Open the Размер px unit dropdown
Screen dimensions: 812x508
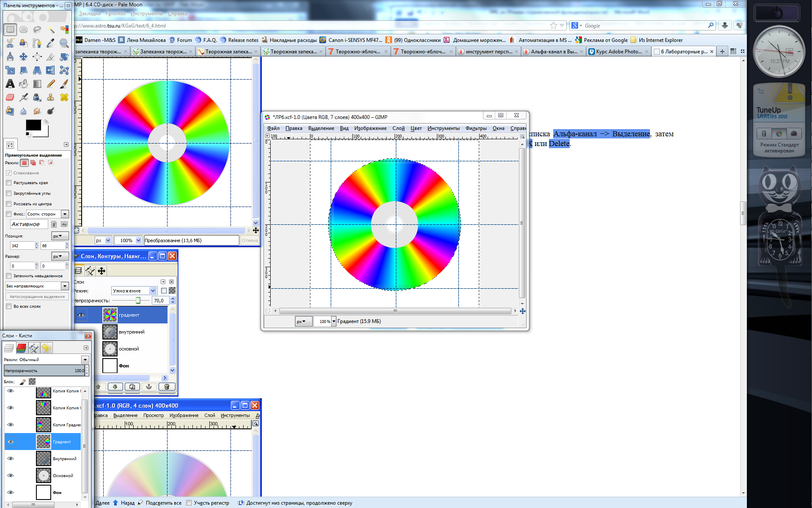point(60,257)
